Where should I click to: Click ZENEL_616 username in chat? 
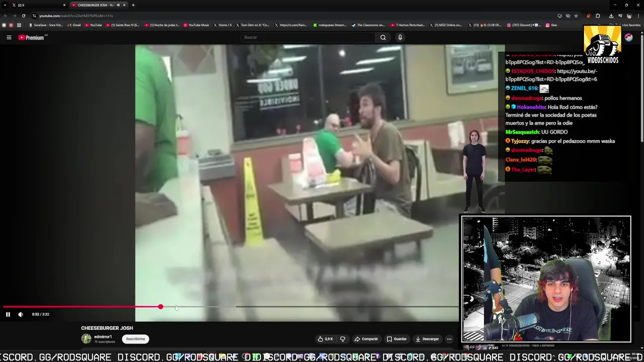coord(524,88)
